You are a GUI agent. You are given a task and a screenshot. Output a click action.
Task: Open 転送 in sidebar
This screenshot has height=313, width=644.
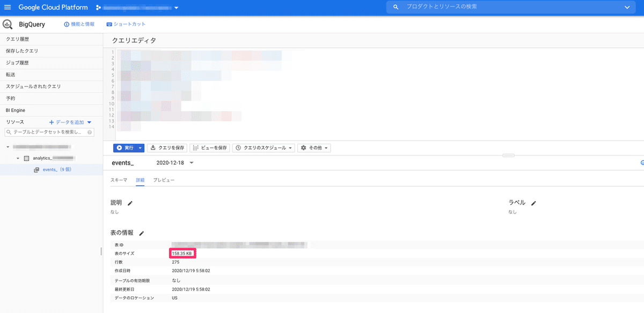[51, 75]
